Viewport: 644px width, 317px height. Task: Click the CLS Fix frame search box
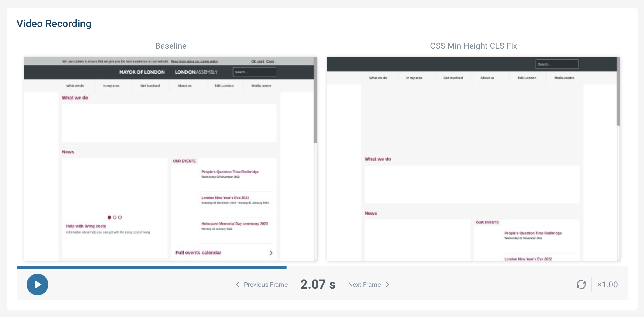point(557,64)
